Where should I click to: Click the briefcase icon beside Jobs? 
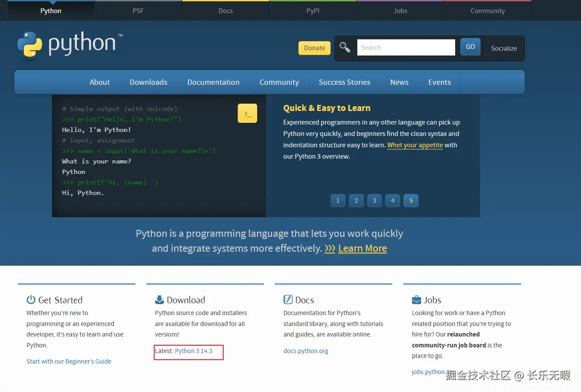(416, 300)
